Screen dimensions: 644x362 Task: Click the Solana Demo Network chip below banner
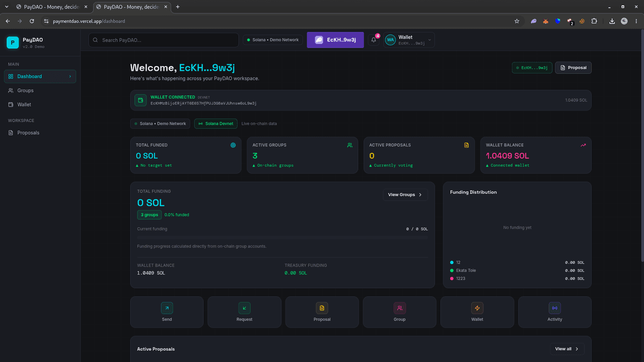pos(160,123)
